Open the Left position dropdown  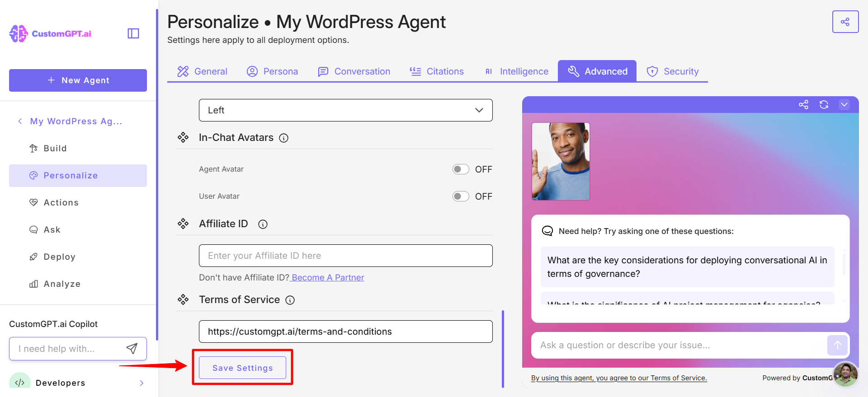(346, 110)
